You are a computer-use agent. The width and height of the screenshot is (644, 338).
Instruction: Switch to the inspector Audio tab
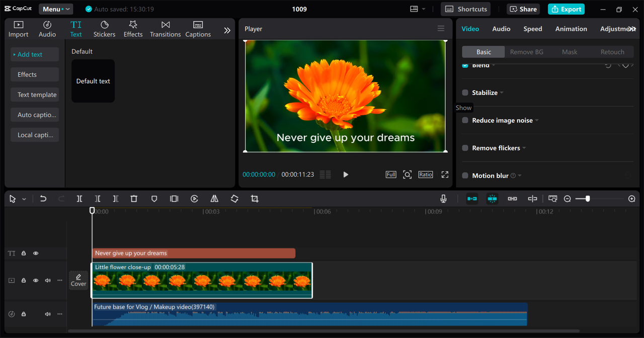coord(501,29)
